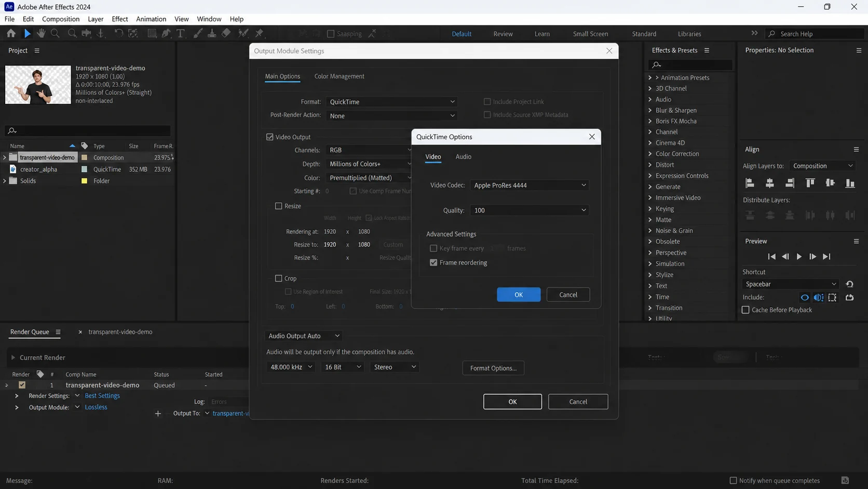Select the Rotation tool
The height and width of the screenshot is (489, 868).
[x=118, y=33]
